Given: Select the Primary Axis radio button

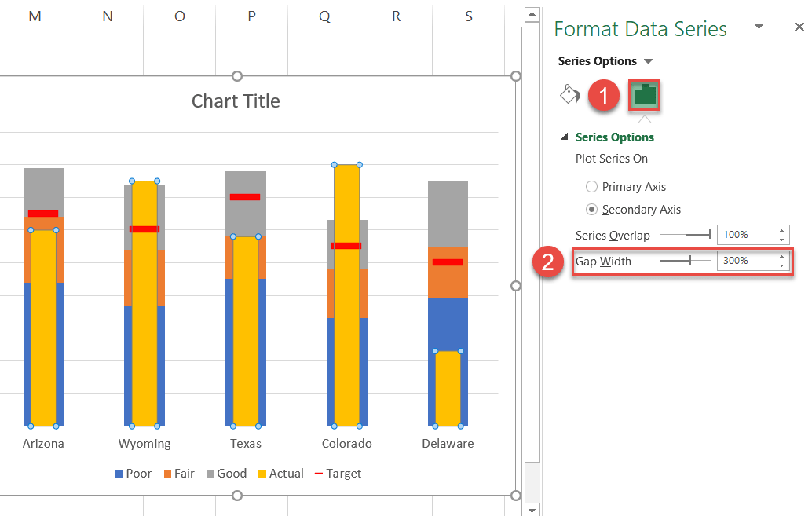Looking at the screenshot, I should point(592,187).
